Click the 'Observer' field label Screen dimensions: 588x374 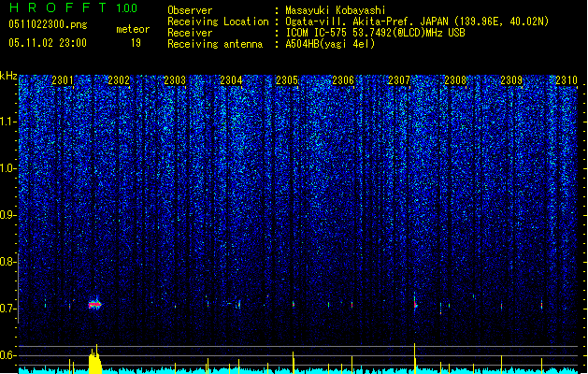(x=190, y=10)
